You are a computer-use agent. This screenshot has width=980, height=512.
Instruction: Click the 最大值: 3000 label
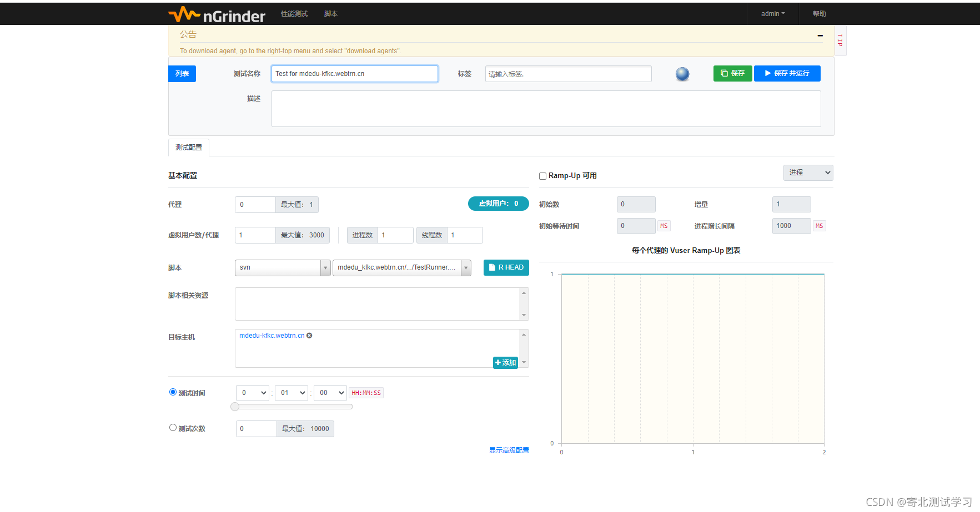click(x=303, y=235)
